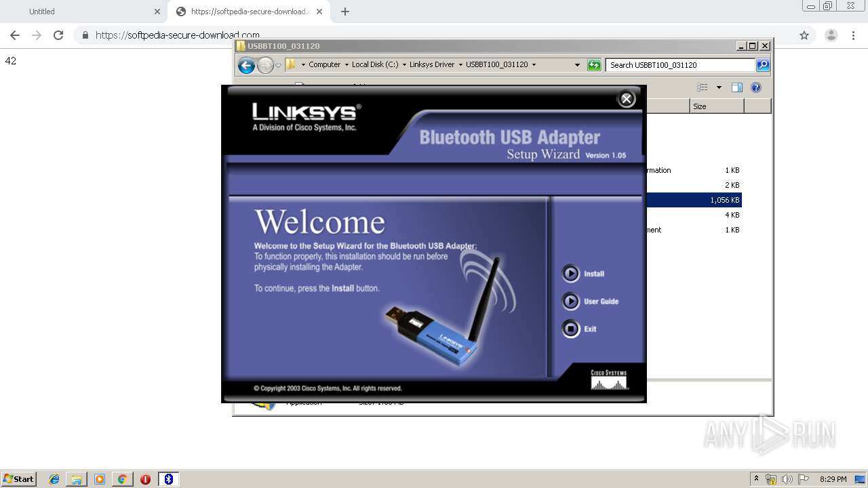The height and width of the screenshot is (488, 868).
Task: Click the 8:29 PM clock
Action: 833,479
